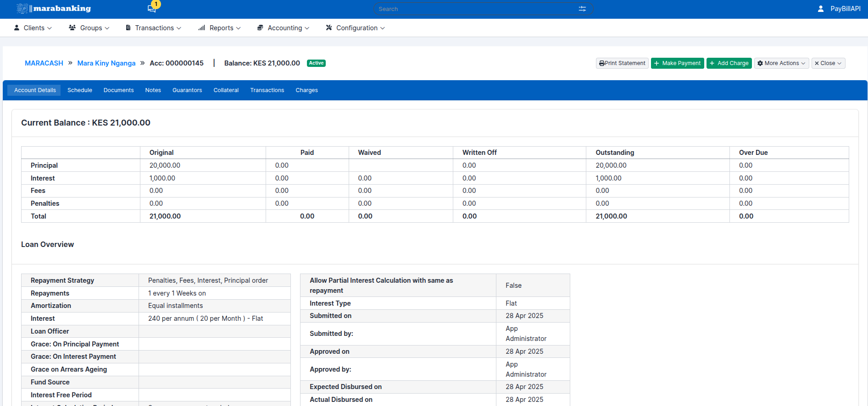Screen dimensions: 868x406
Task: Open the Guarantors tab
Action: click(187, 90)
